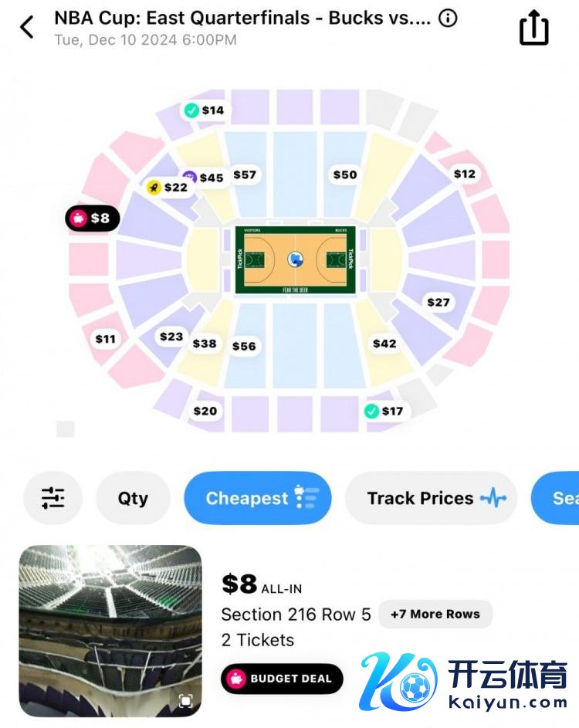The image size is (579, 728).
Task: Select the $22 rocket deal marker
Action: [x=168, y=188]
